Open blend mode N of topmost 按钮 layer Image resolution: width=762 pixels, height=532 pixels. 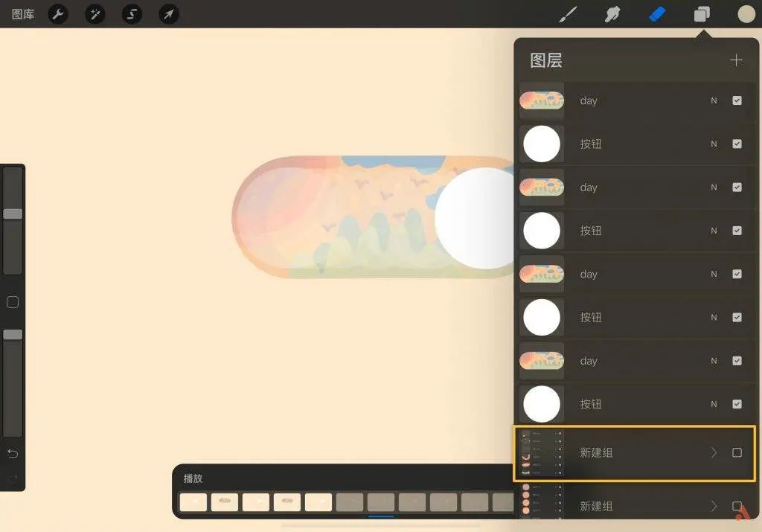(x=714, y=144)
